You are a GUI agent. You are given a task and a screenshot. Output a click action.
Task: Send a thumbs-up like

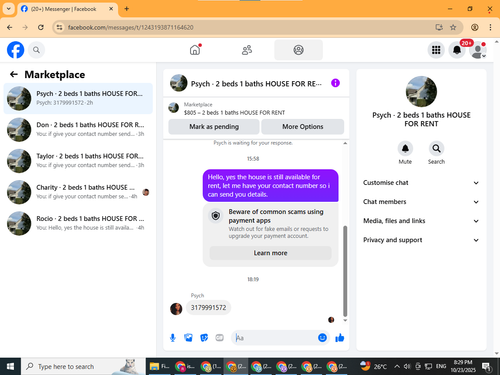pyautogui.click(x=340, y=338)
